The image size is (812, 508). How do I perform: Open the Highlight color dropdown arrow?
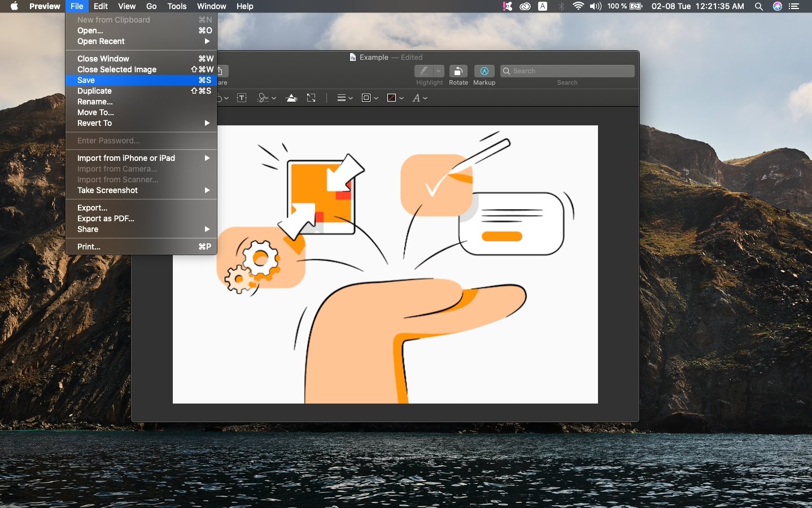(439, 71)
